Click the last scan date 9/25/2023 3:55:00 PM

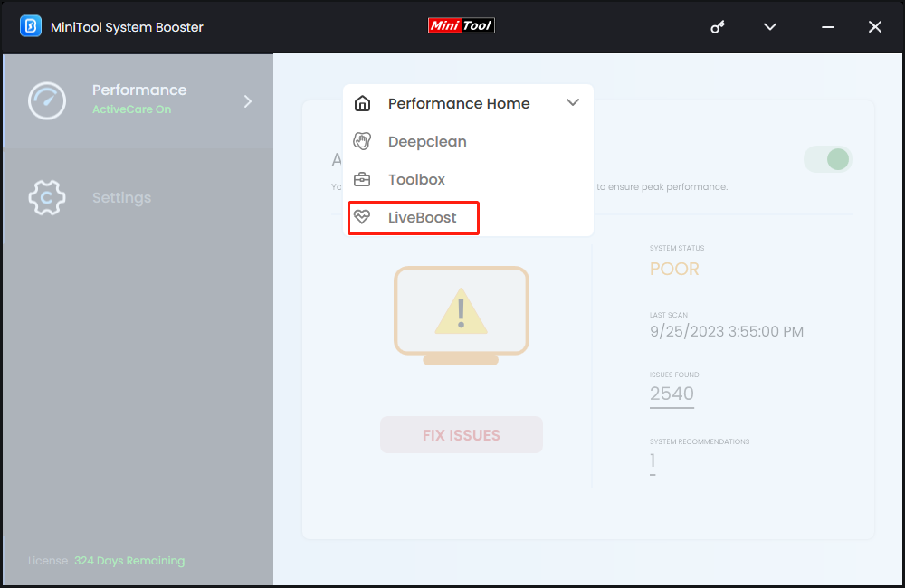727,332
